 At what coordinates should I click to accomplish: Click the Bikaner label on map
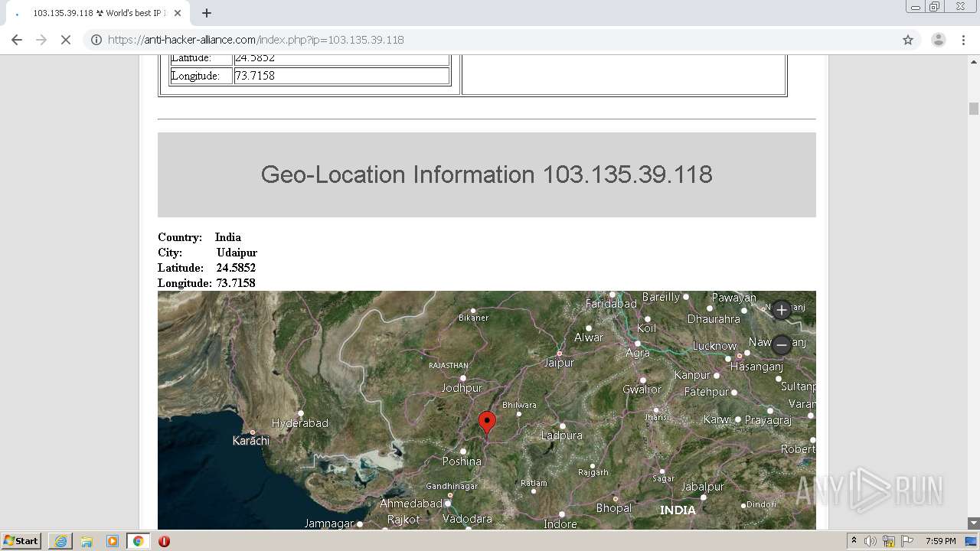point(473,318)
